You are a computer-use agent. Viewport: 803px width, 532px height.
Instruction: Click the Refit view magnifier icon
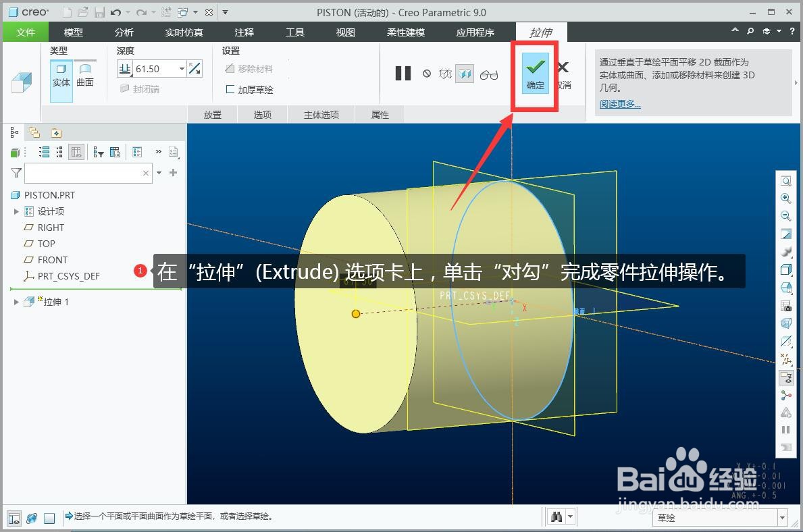coord(786,181)
